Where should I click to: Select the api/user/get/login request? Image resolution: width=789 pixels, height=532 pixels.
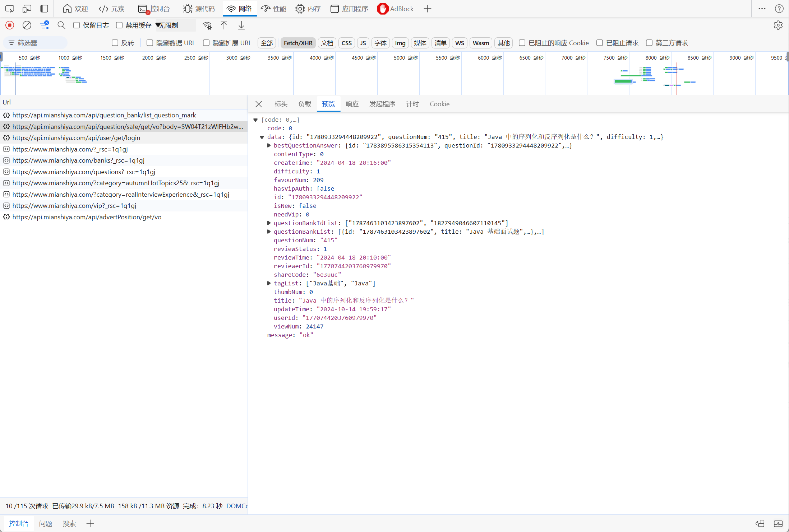point(76,138)
